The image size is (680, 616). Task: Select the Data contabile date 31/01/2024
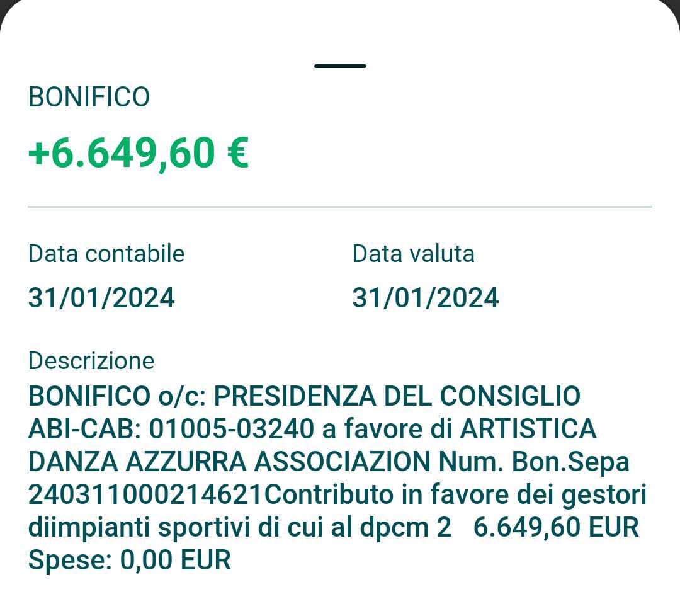(101, 298)
